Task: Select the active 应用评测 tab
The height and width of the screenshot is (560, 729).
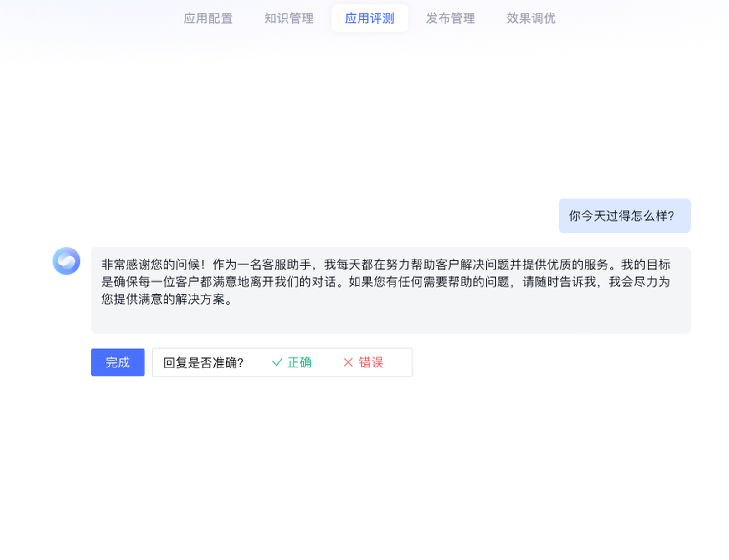Action: [x=370, y=19]
